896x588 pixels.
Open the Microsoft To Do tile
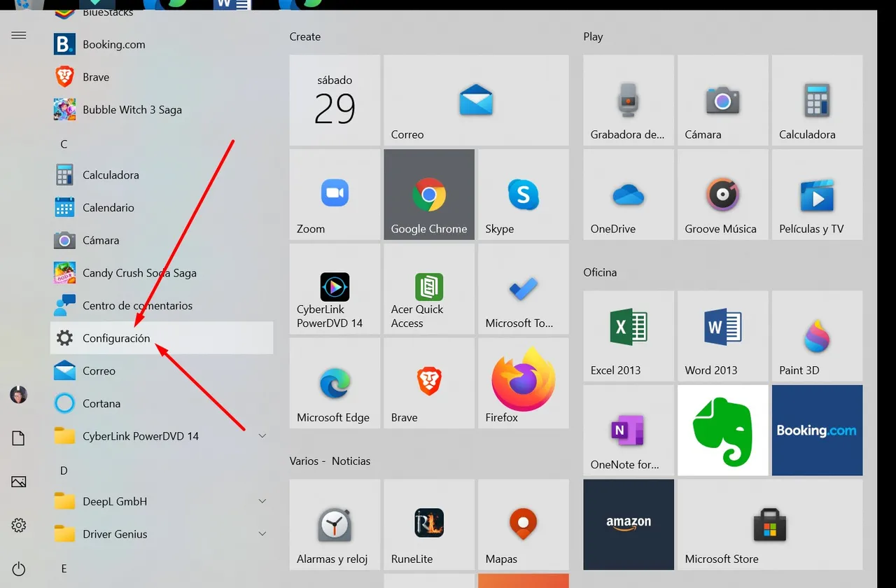(524, 289)
